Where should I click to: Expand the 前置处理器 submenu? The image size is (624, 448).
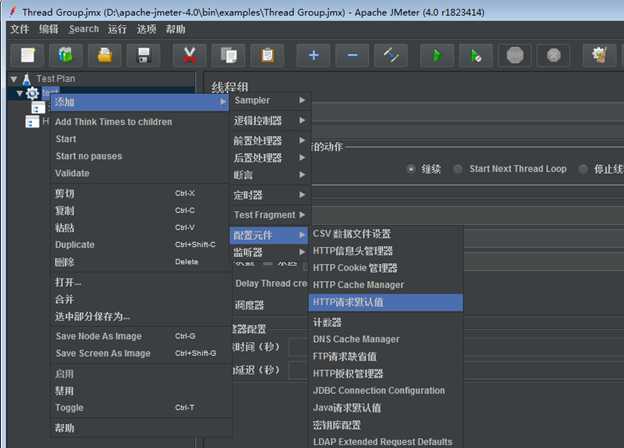tap(270, 140)
